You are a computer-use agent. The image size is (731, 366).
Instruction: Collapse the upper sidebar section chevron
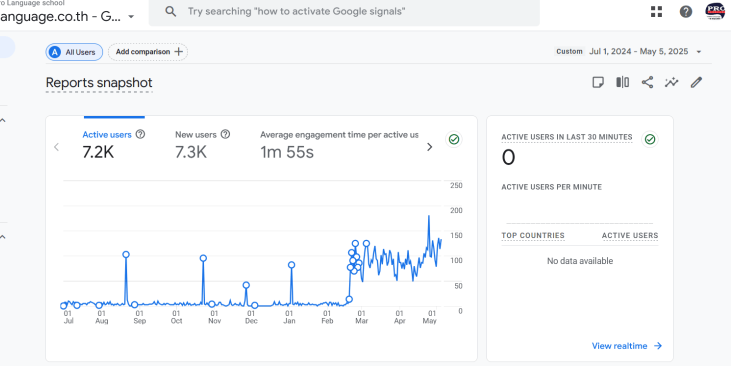click(x=3, y=120)
